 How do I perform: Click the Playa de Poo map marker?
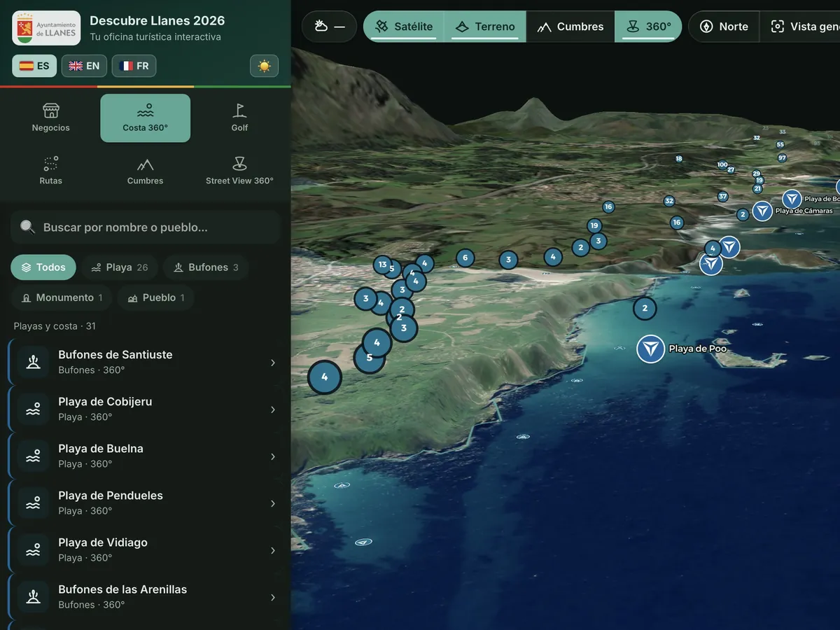click(650, 349)
